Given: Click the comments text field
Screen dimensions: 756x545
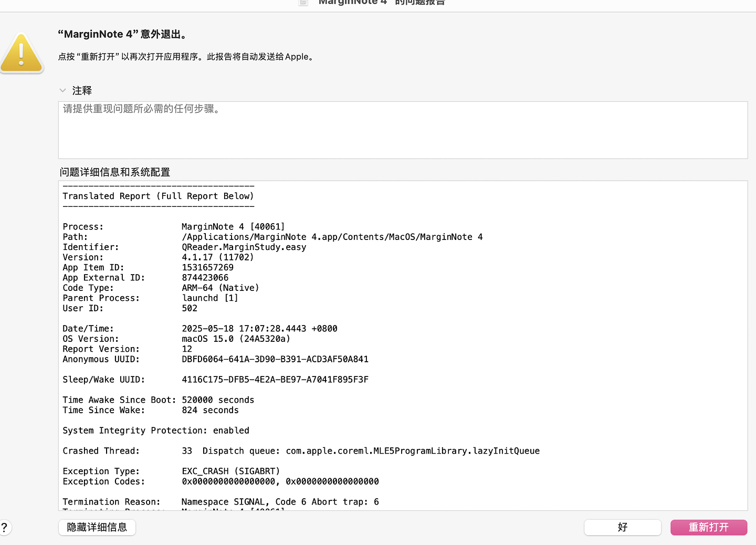Looking at the screenshot, I should [x=403, y=130].
